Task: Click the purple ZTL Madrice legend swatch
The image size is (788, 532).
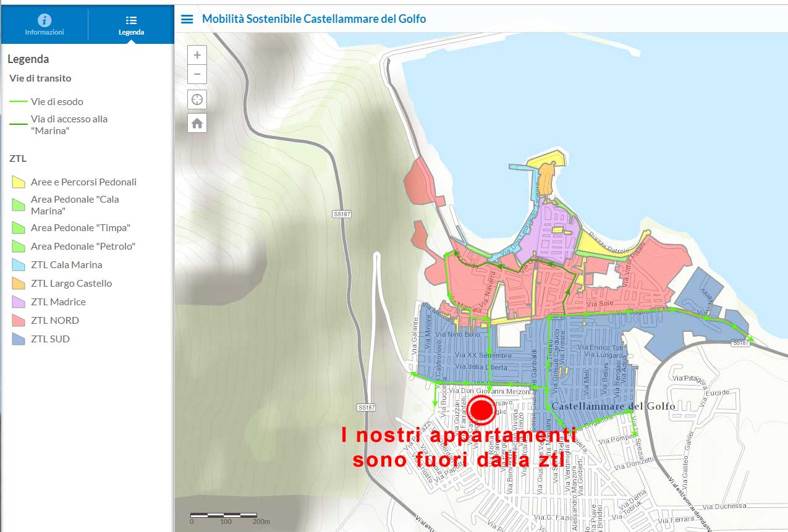Action: point(19,302)
